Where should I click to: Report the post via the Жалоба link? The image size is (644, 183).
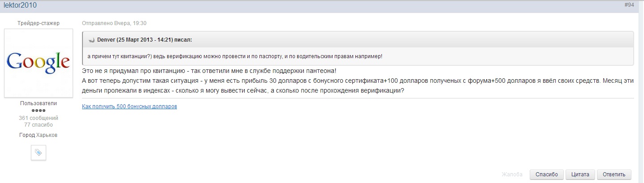click(512, 174)
